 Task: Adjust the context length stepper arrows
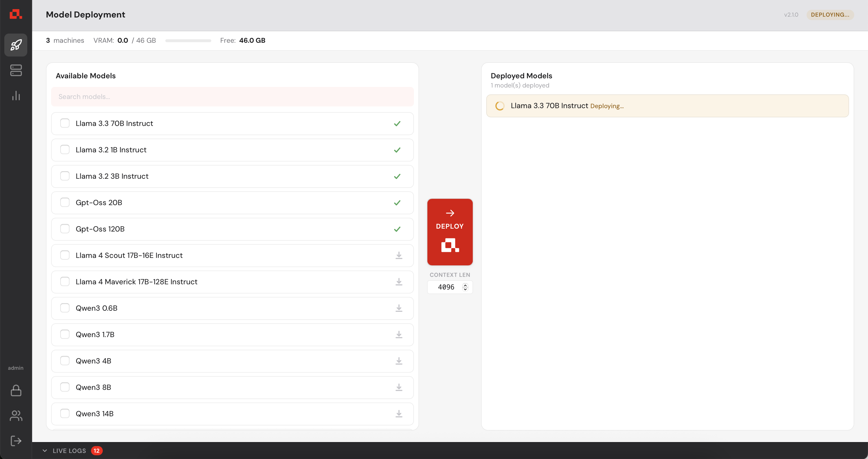(x=465, y=287)
